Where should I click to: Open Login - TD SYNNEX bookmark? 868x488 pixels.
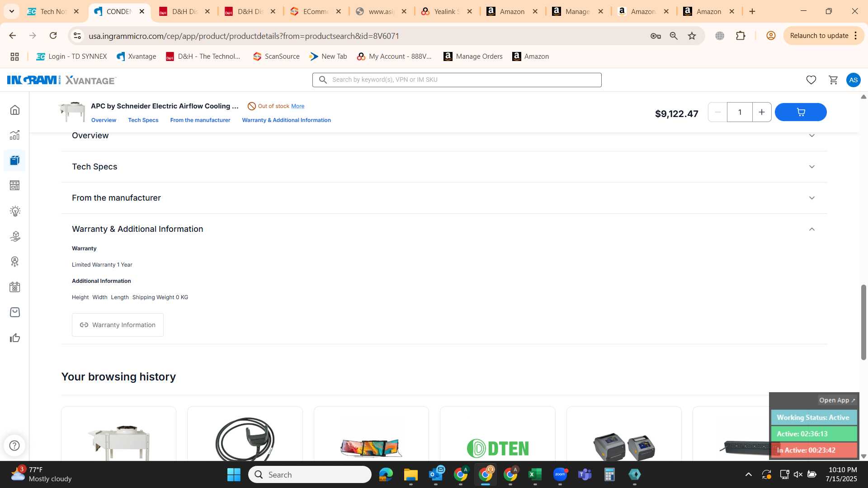(72, 56)
